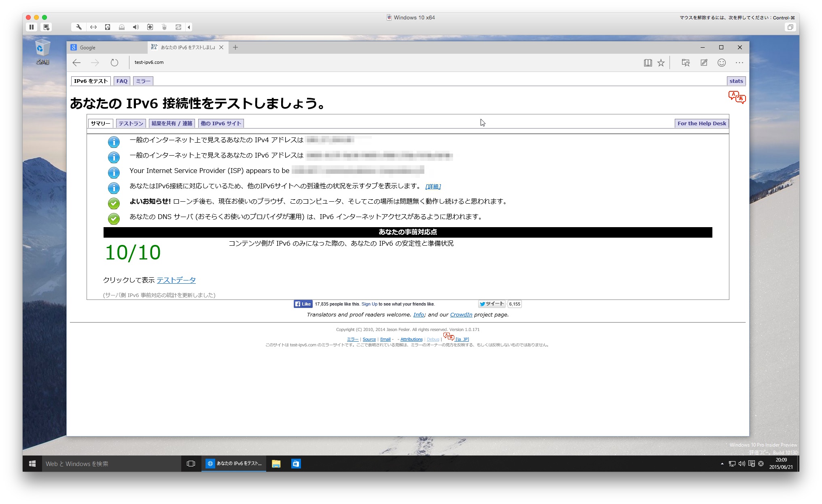Screen dimensions: 822x504
Task: Select the サマリー tab
Action: pyautogui.click(x=100, y=123)
